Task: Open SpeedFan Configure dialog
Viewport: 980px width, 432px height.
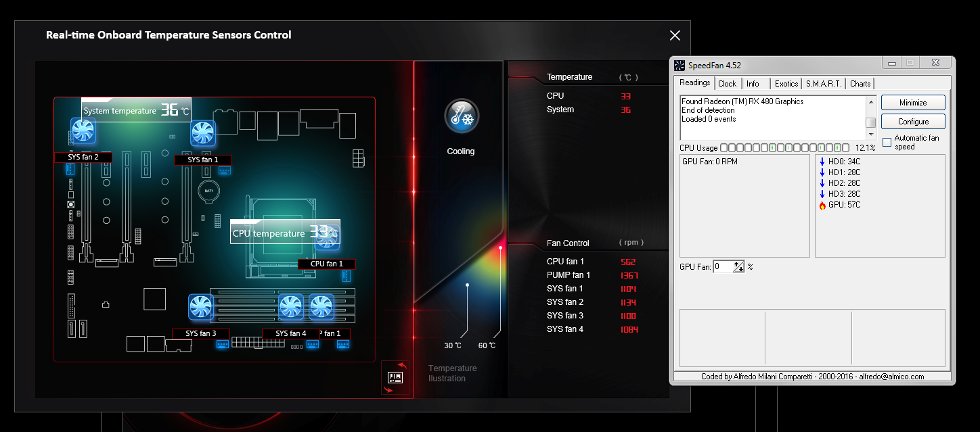Action: [913, 122]
